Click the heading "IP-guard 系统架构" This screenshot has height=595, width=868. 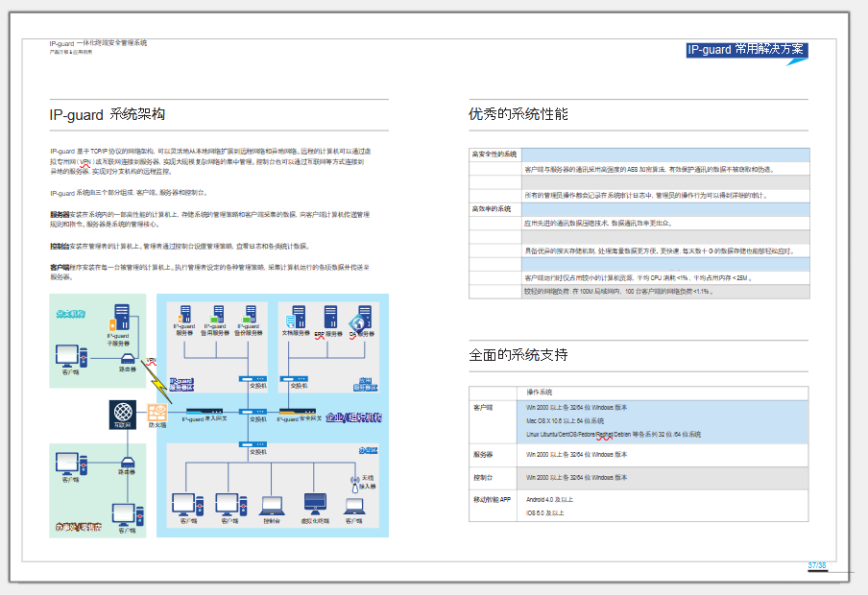click(108, 114)
